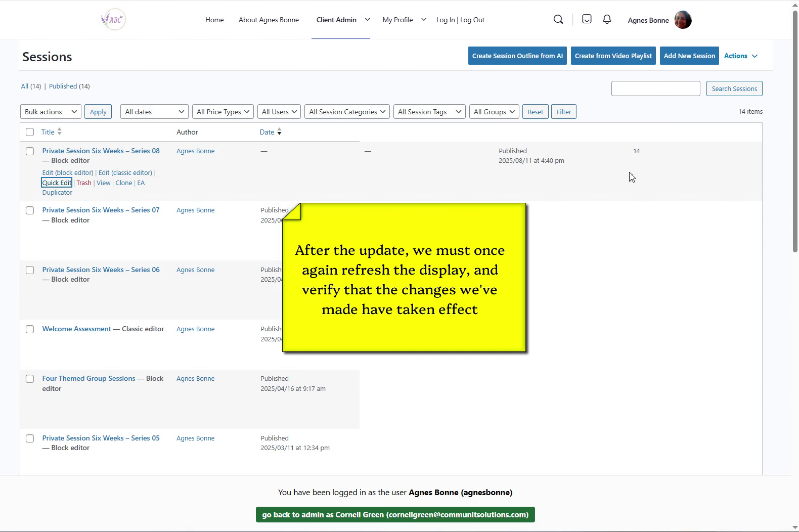Expand the Client Admin submenu chevron

367,20
